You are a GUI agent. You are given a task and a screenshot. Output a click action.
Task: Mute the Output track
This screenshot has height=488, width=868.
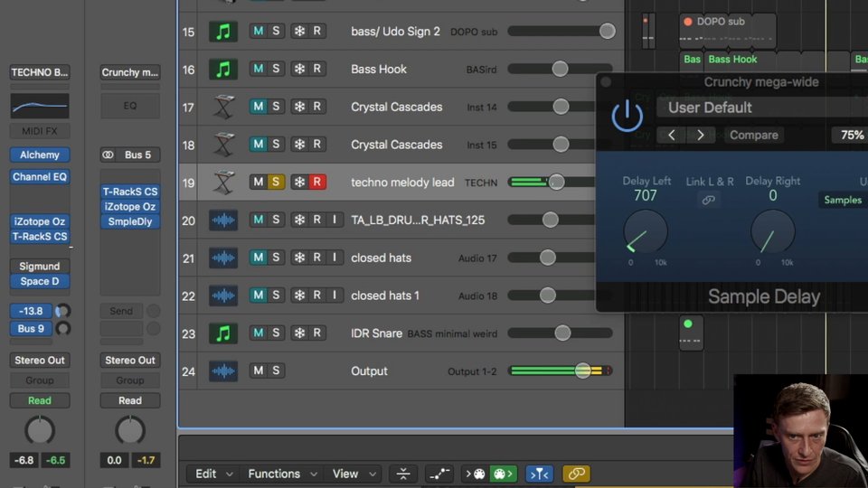coord(258,371)
